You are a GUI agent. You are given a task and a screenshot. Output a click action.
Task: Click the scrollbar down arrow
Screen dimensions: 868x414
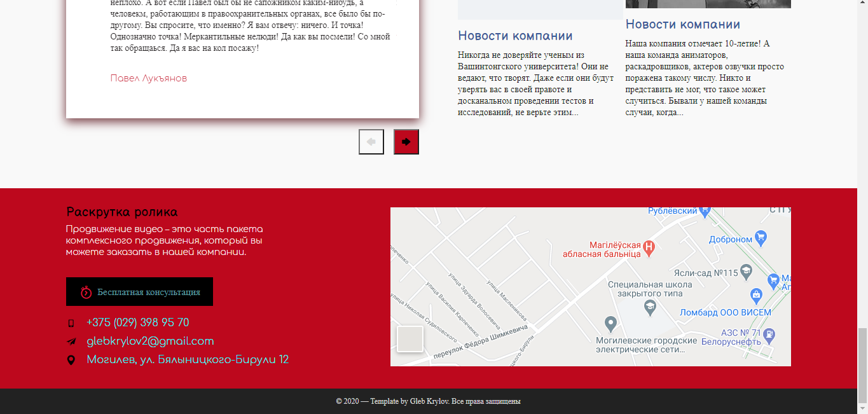862,409
